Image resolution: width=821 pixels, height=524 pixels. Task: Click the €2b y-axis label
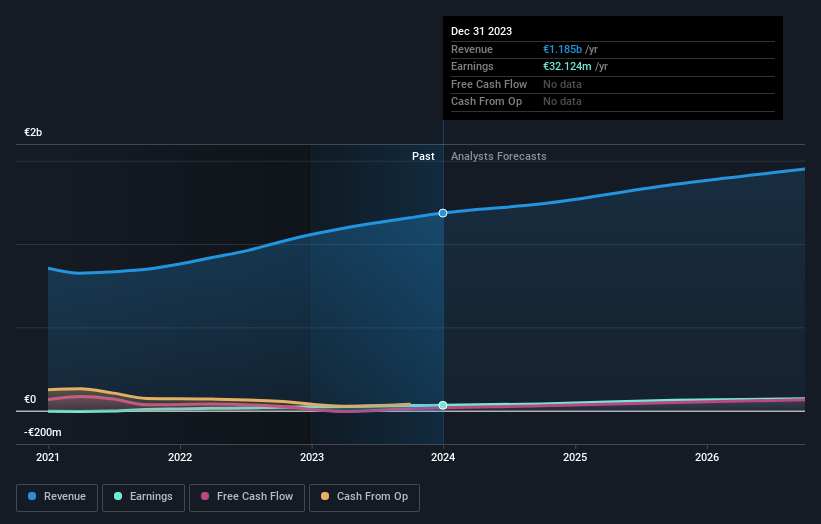tap(33, 132)
